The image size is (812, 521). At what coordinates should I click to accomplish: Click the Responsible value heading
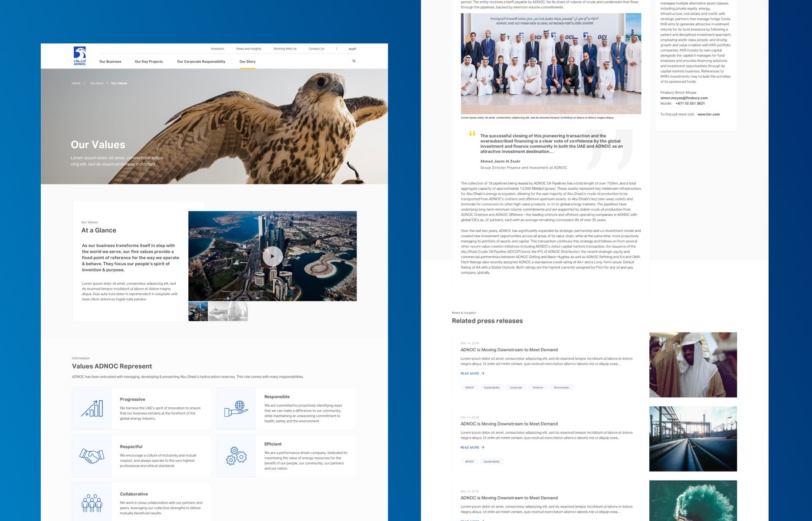277,397
